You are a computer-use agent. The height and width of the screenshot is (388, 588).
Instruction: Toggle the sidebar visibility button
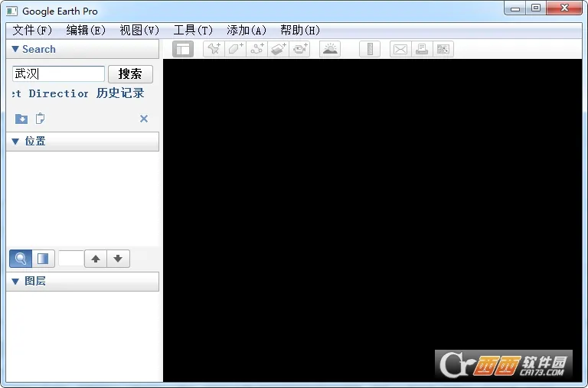(x=183, y=49)
